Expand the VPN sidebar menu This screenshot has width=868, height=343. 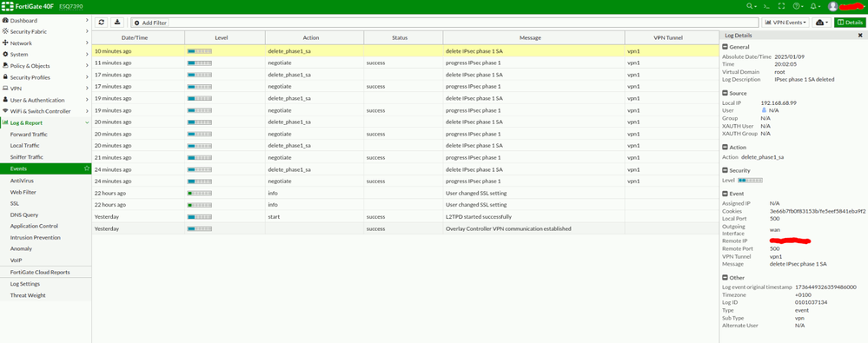(x=45, y=89)
